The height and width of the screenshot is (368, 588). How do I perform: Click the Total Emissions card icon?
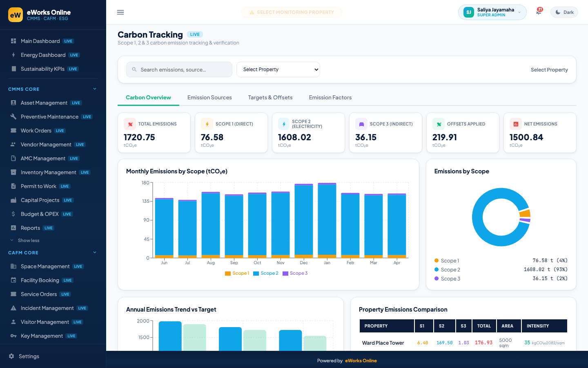click(130, 124)
